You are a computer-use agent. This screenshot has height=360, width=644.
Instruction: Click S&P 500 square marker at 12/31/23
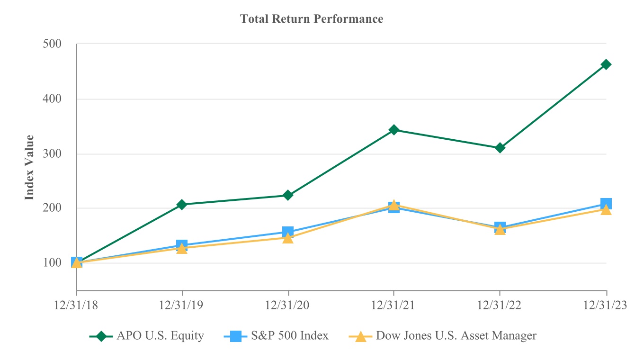[606, 204]
